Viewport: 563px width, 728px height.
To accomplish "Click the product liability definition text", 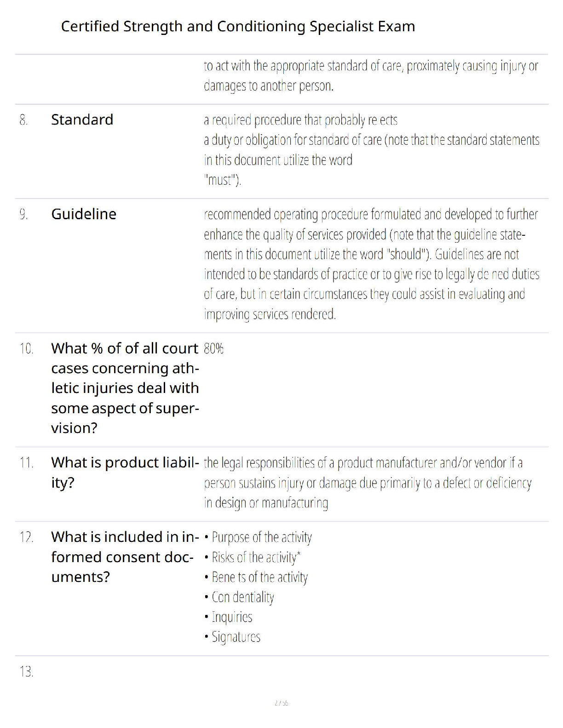I will pos(367,483).
